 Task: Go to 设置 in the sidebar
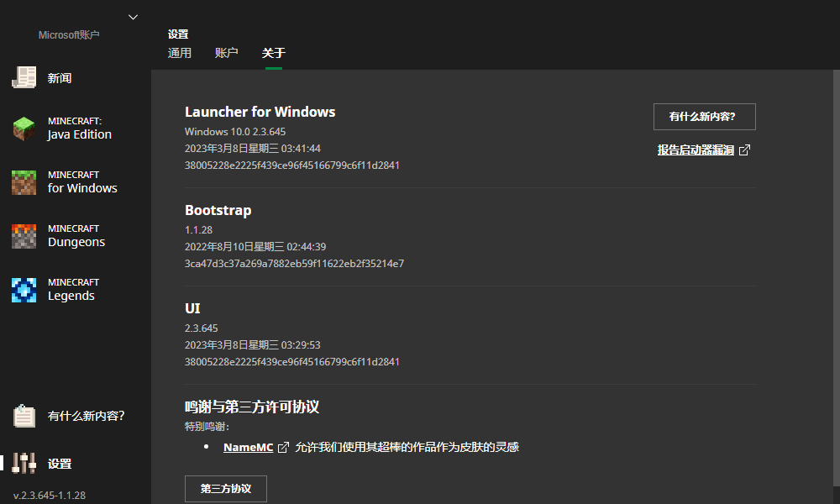[x=60, y=464]
